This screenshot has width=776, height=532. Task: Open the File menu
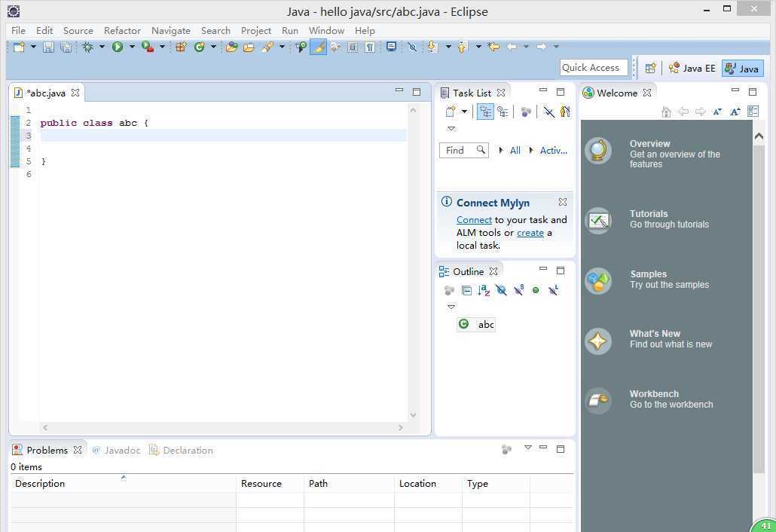[18, 31]
